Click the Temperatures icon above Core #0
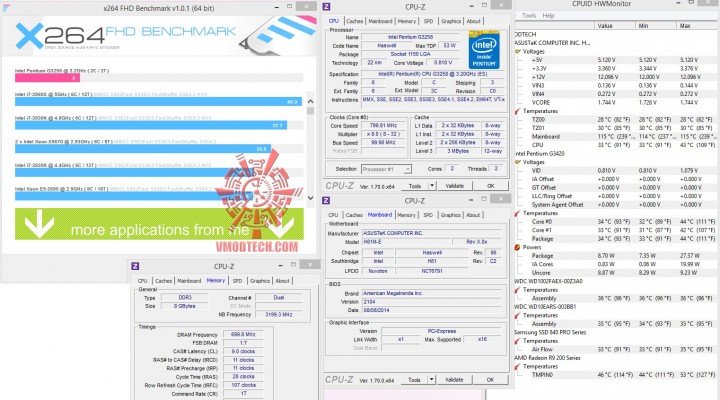The height and width of the screenshot is (400, 720). (x=518, y=213)
